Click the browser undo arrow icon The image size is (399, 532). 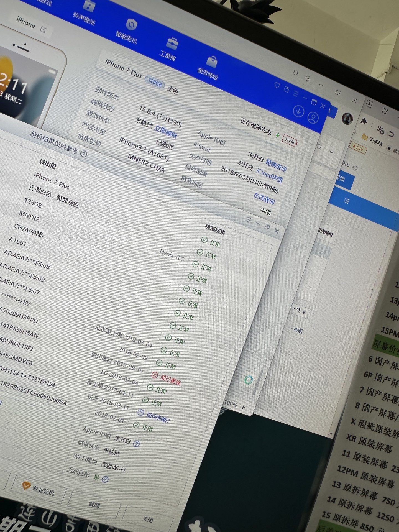(x=391, y=134)
